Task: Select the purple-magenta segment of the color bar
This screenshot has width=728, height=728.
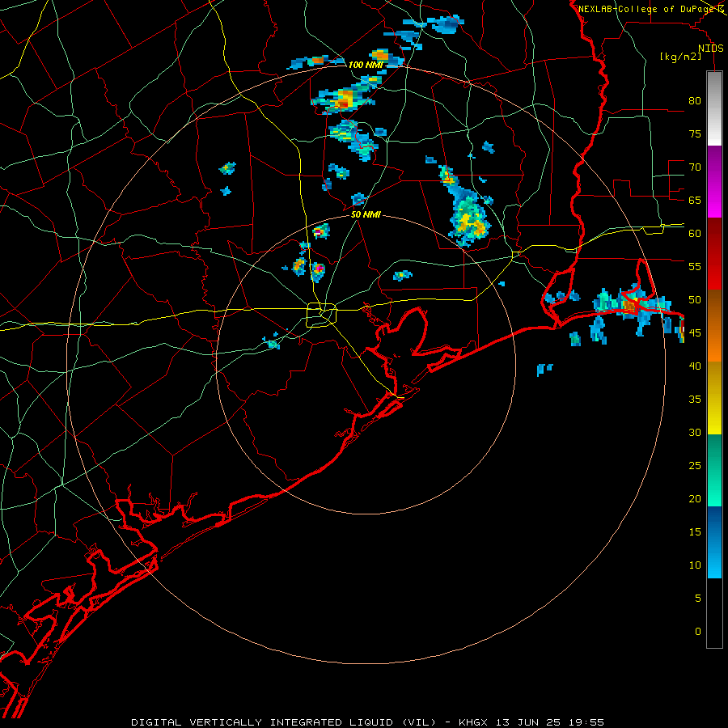Action: point(714,181)
